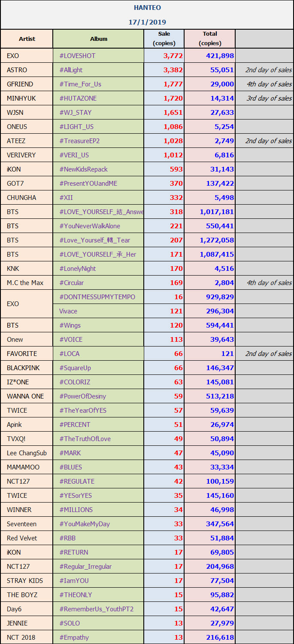Click the Sale (copies) column header
Image resolution: width=294 pixels, height=644 pixels.
coord(164,39)
